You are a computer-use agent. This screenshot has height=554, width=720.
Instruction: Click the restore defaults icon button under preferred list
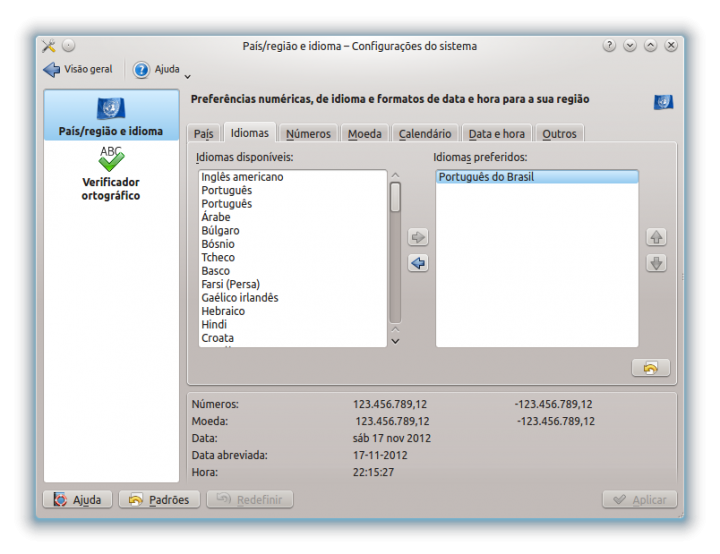[651, 368]
